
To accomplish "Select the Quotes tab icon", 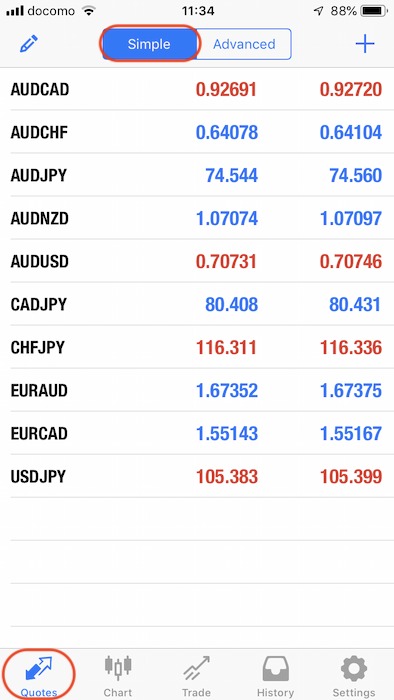I will (x=39, y=668).
